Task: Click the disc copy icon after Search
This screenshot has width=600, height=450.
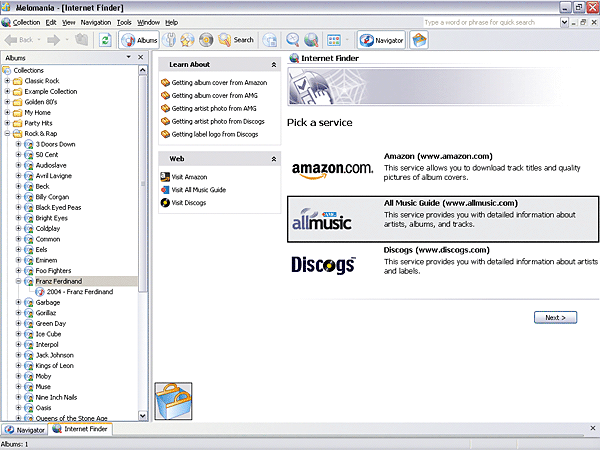Action: (x=270, y=40)
